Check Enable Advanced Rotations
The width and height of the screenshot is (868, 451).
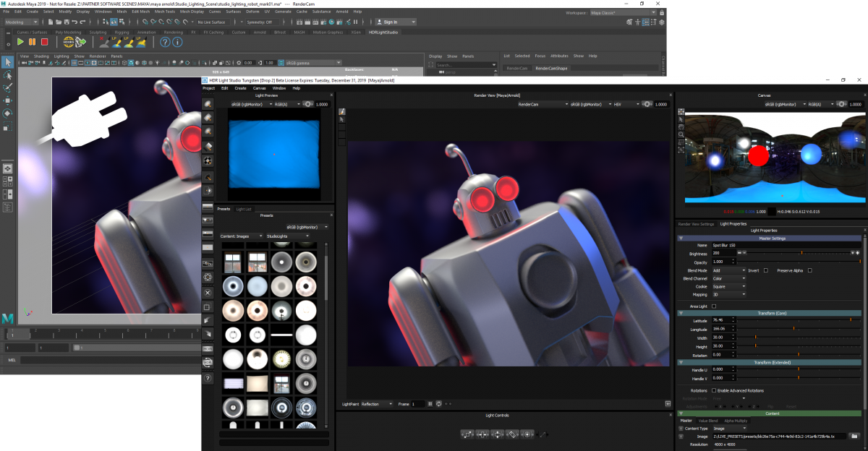coord(714,390)
